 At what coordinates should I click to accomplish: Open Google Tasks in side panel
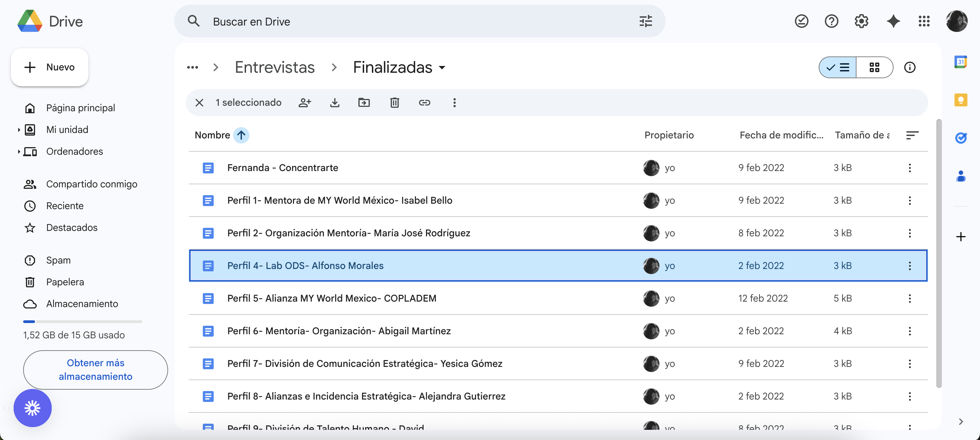coord(961,138)
